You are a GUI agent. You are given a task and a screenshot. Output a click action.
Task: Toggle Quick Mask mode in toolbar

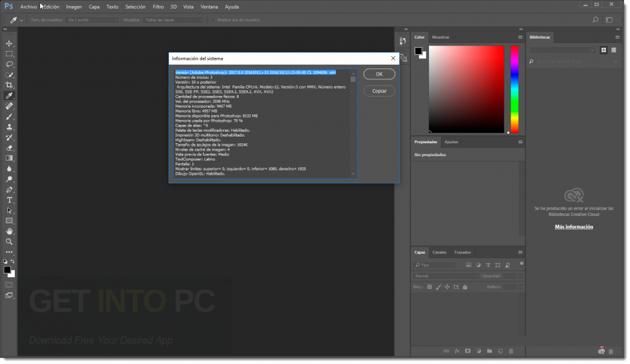[x=9, y=285]
